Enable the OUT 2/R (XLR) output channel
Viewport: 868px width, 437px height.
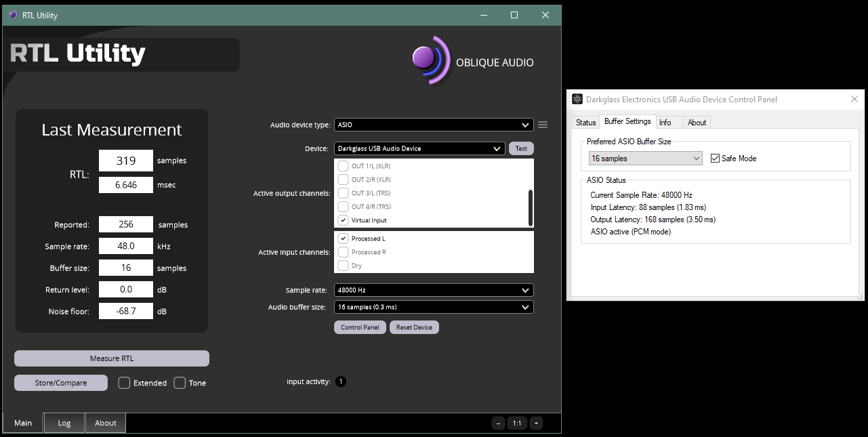(344, 180)
